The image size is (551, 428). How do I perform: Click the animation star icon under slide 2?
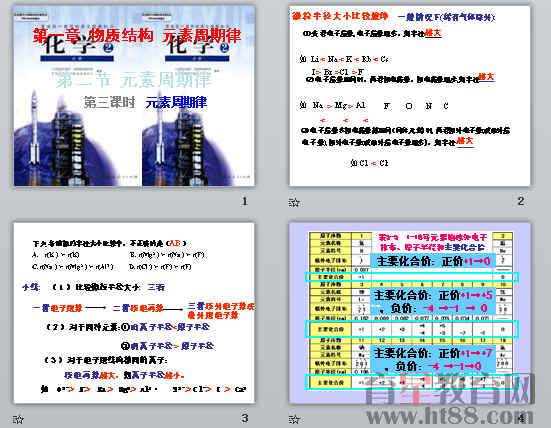click(294, 202)
